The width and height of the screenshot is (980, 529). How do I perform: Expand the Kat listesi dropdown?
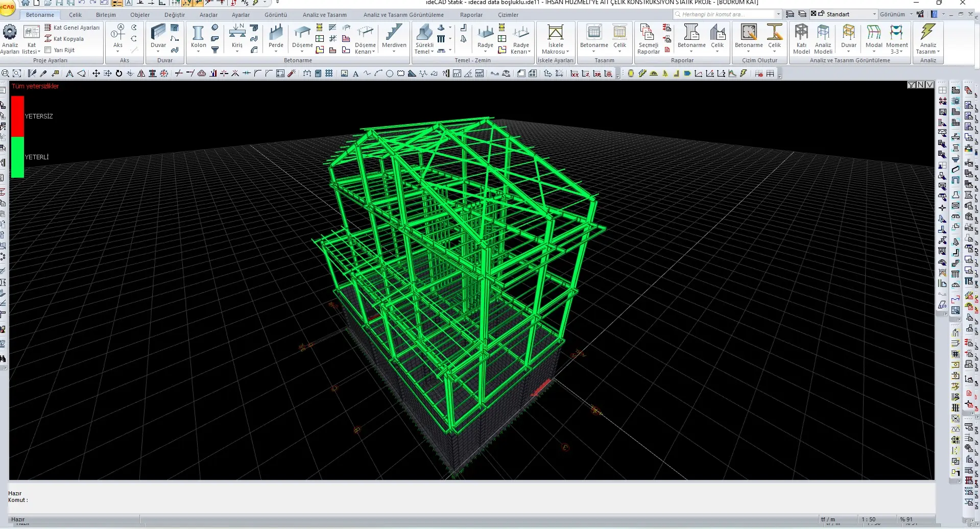[x=32, y=38]
